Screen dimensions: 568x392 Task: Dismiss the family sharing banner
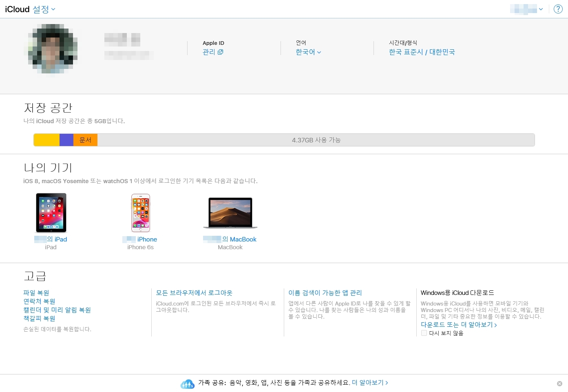(559, 383)
